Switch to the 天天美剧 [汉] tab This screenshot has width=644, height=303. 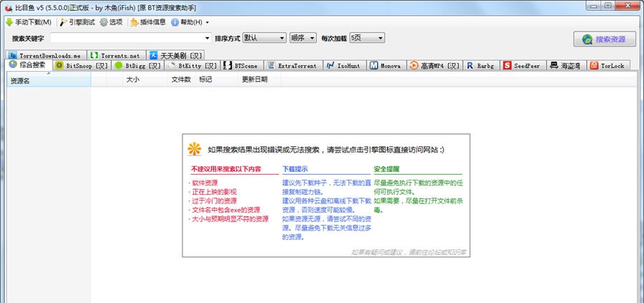[x=175, y=55]
